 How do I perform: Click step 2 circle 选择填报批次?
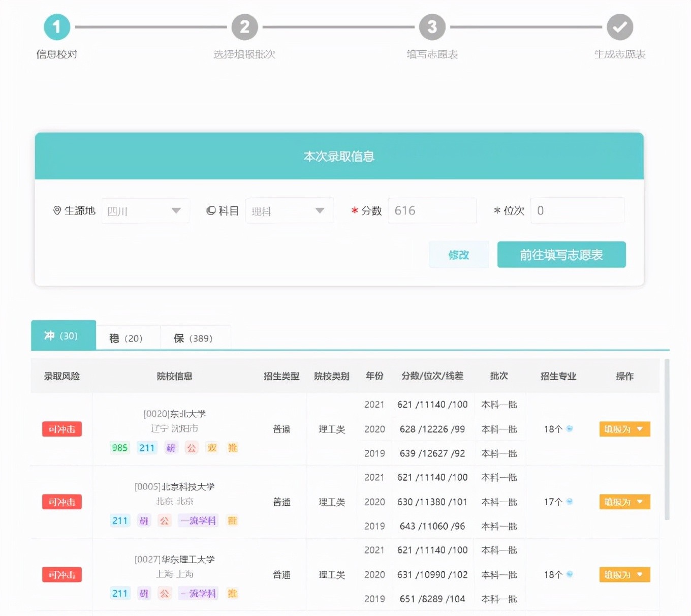pos(244,27)
